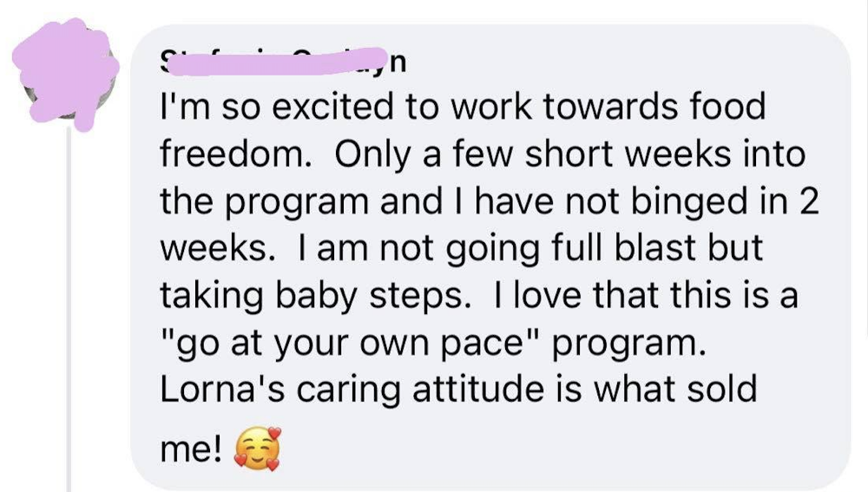Click the word "Lorna's" in the comment
The image size is (868, 492).
click(x=222, y=389)
